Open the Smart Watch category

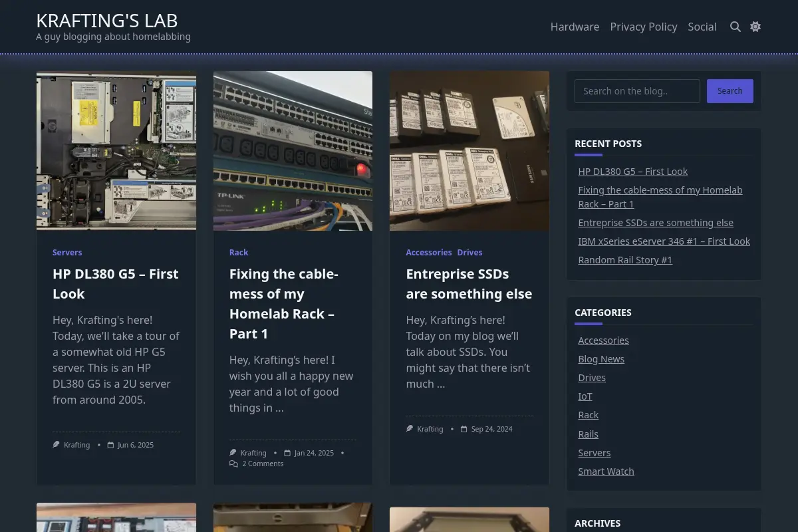pyautogui.click(x=606, y=471)
